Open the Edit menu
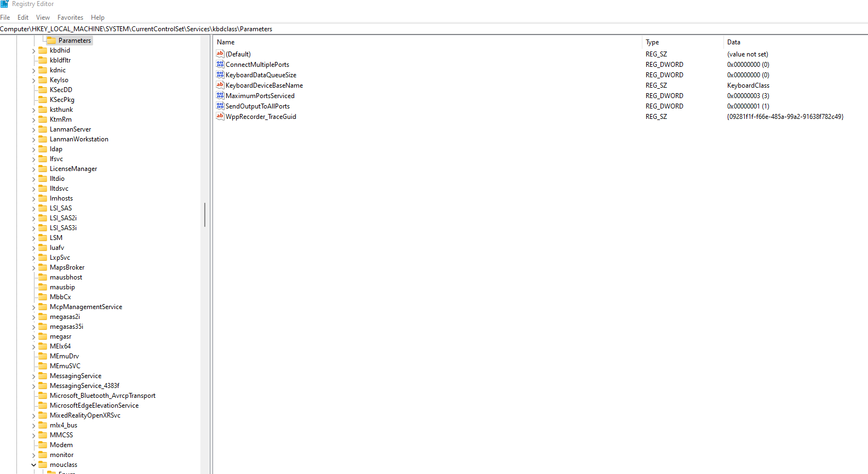868x474 pixels. click(x=23, y=18)
